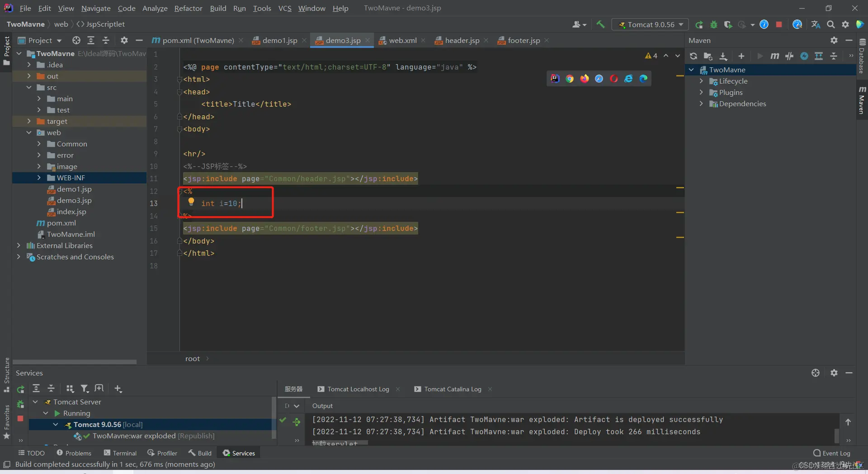Open page in Safari browser icon
Image resolution: width=868 pixels, height=474 pixels.
pyautogui.click(x=599, y=79)
